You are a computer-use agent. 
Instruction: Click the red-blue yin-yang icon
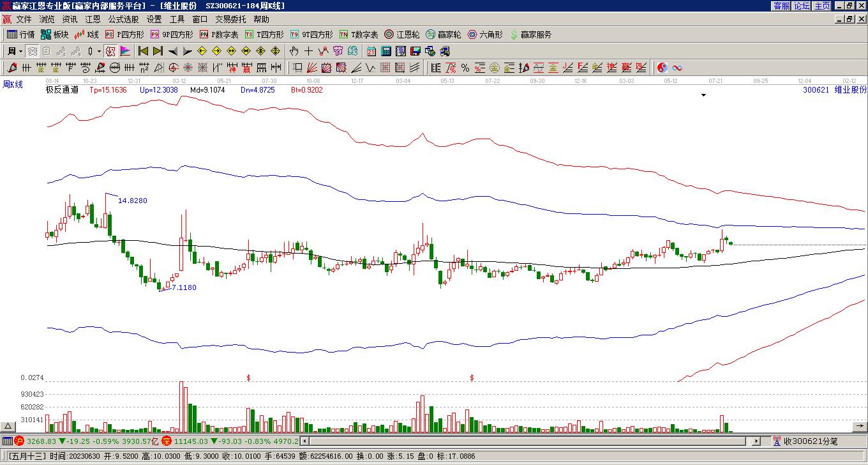click(662, 68)
